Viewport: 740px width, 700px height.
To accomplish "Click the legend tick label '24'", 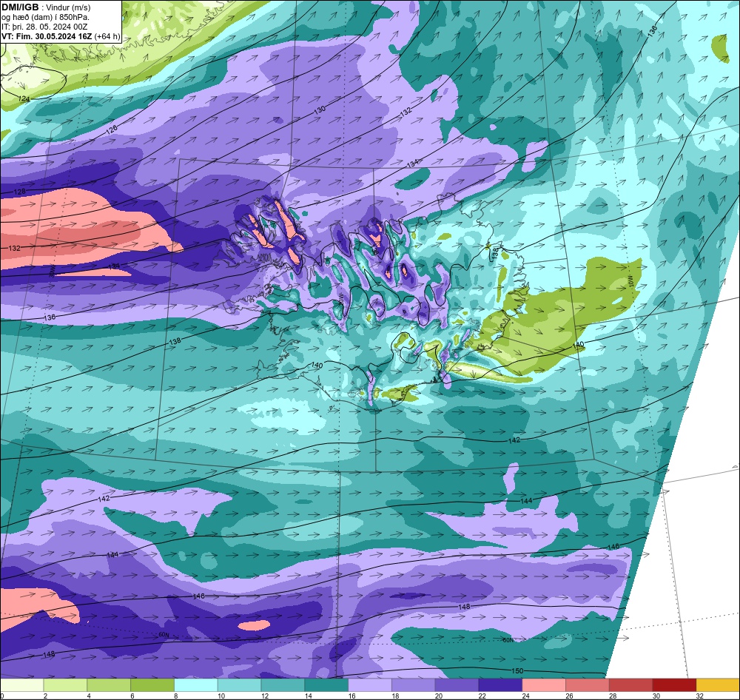I will click(x=525, y=696).
